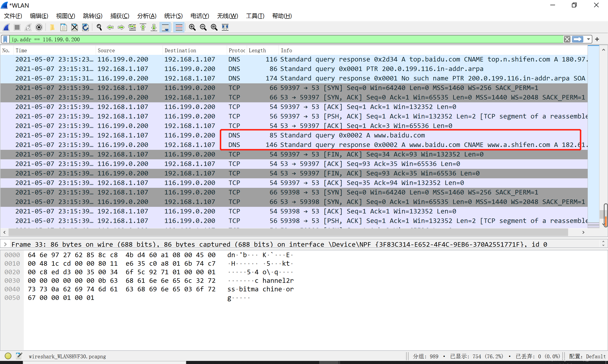
Task: Select the top.baidu.com DNS response row
Action: [x=294, y=59]
